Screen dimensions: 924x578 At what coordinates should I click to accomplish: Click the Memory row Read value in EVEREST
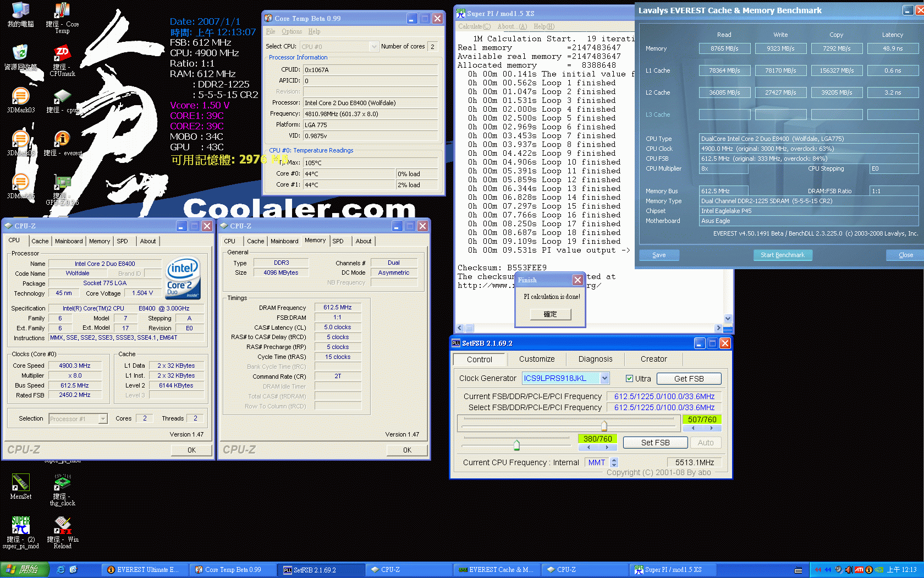tap(724, 48)
